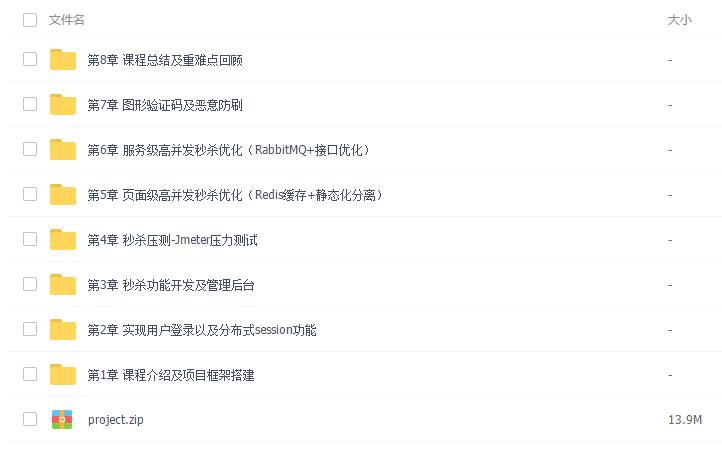Screen dimensions: 722x457
Task: Click the project.zip archive icon
Action: coord(63,420)
